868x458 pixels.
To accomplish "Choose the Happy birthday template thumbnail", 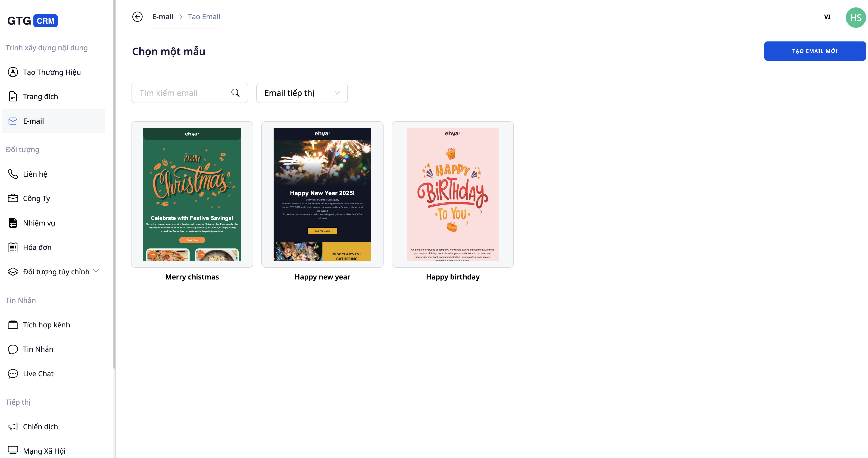I will (452, 194).
